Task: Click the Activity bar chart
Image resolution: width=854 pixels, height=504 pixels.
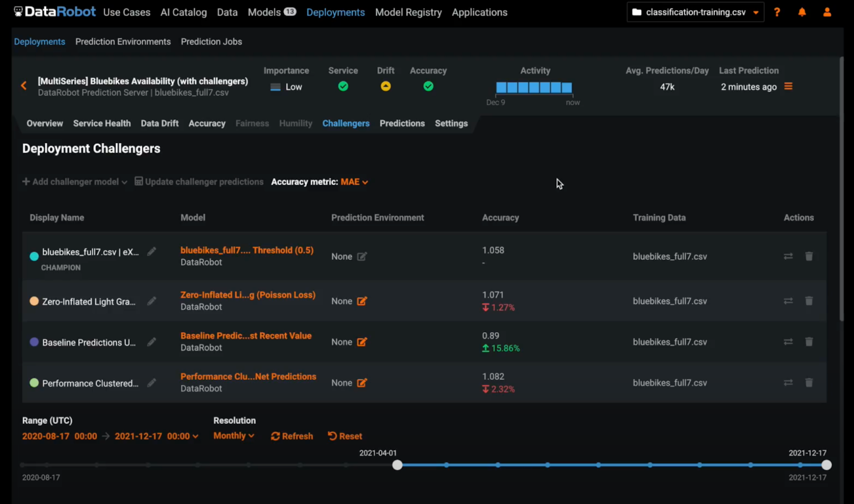Action: [x=534, y=87]
